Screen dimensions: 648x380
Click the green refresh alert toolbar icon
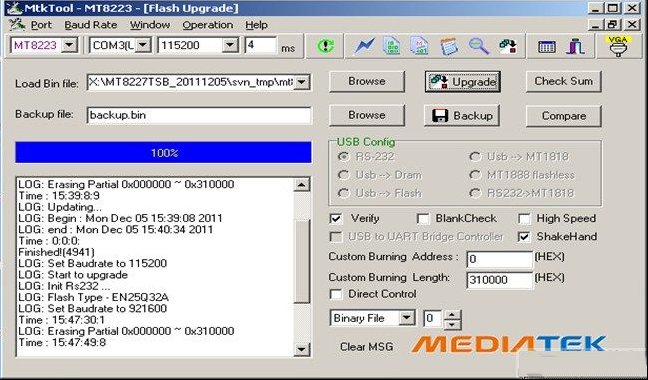click(x=326, y=46)
